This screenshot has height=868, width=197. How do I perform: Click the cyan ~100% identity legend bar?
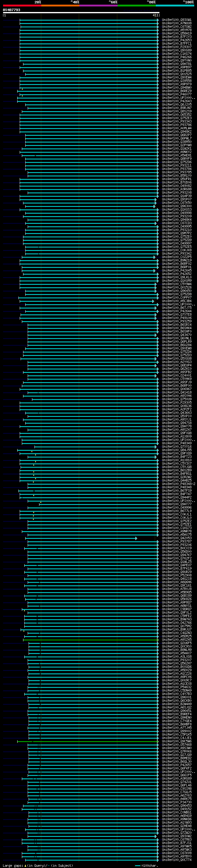[175, 6]
